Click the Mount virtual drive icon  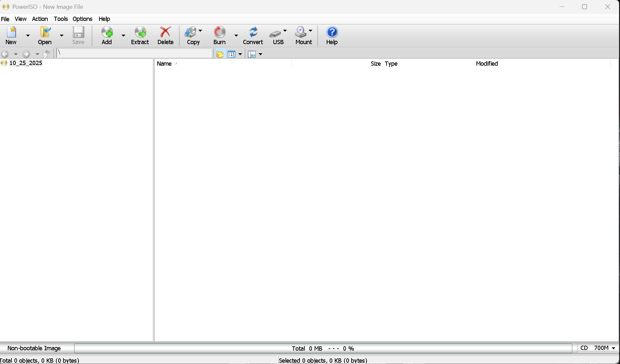(301, 32)
